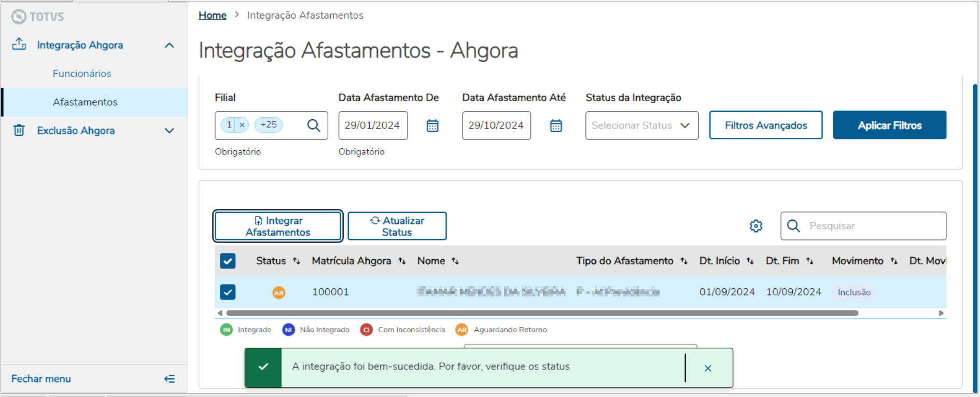980x397 pixels.
Task: Go to Home breadcrumb link
Action: (x=213, y=15)
